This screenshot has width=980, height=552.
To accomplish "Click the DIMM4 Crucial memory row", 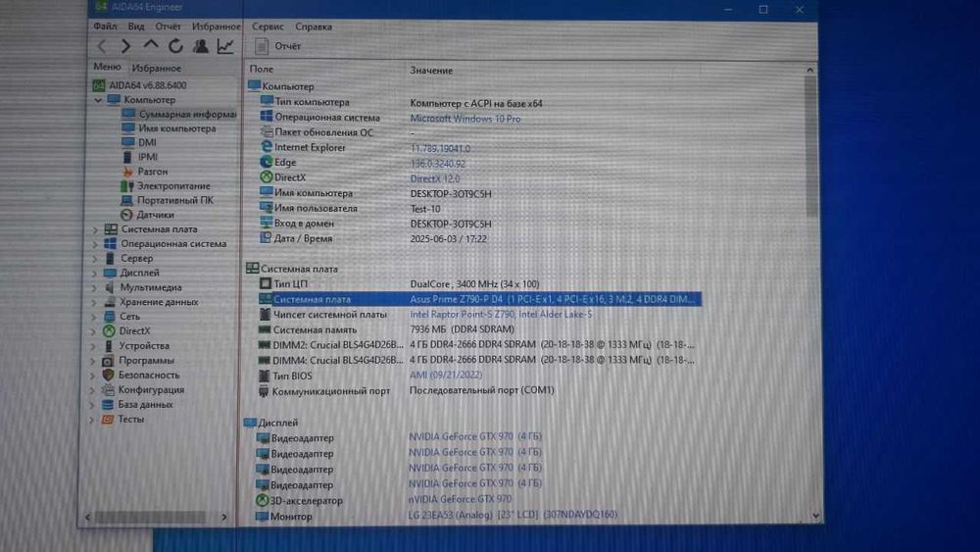I will [476, 360].
